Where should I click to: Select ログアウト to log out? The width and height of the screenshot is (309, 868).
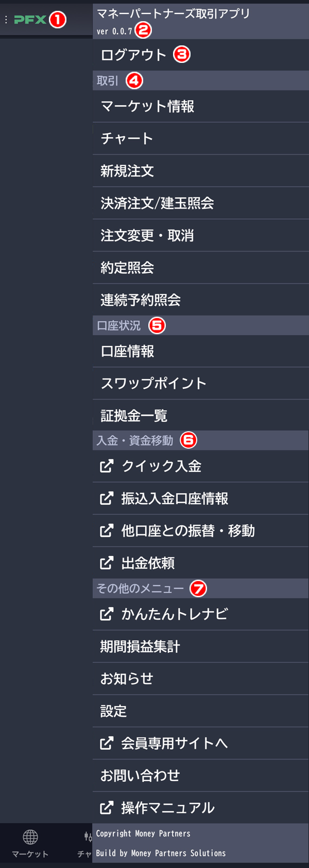pos(201,55)
